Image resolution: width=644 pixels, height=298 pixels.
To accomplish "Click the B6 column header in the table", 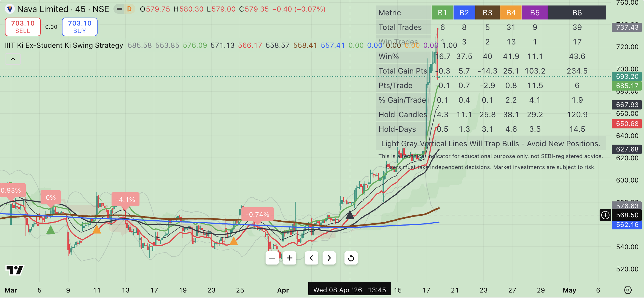I will click(577, 13).
